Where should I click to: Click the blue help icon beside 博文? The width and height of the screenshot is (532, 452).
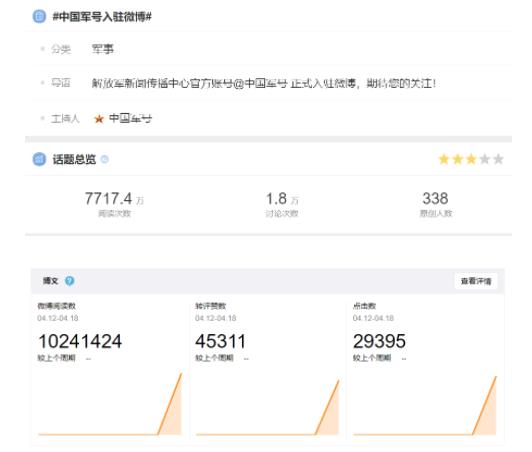coord(70,281)
